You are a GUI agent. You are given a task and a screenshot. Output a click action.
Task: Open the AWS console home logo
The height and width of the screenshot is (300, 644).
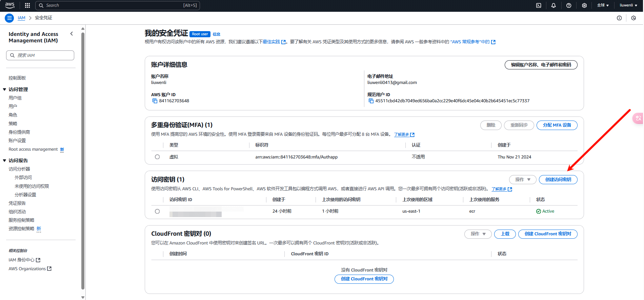(x=9, y=5)
